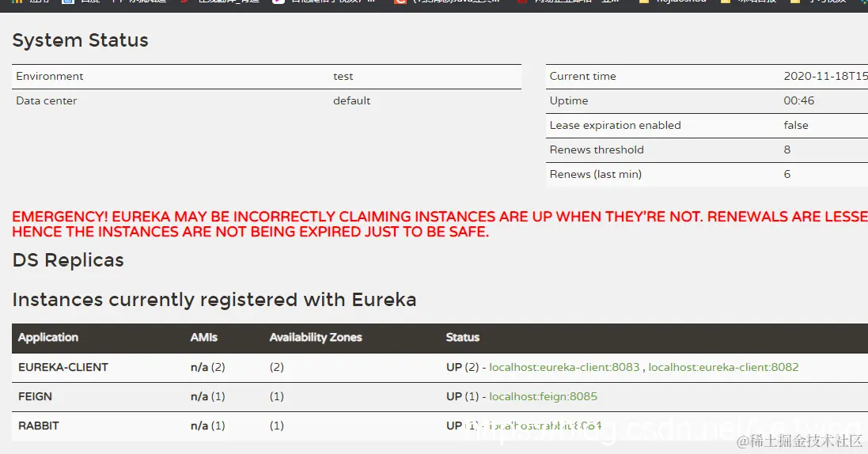The image size is (868, 454).
Task: Select the data center value 'default'
Action: (351, 100)
